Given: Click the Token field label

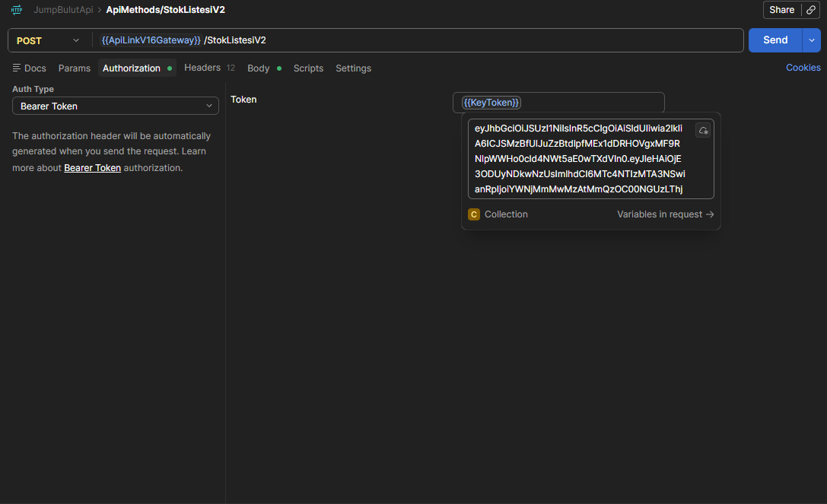Looking at the screenshot, I should [243, 99].
